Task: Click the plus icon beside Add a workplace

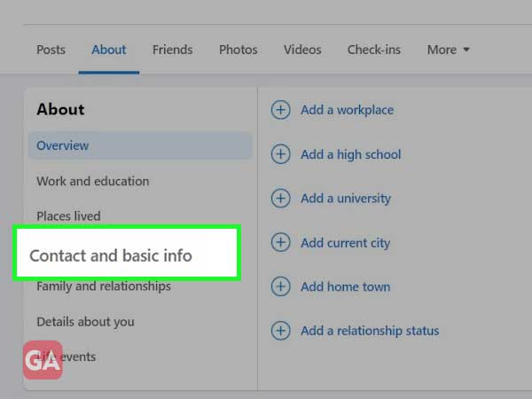Action: click(x=280, y=110)
